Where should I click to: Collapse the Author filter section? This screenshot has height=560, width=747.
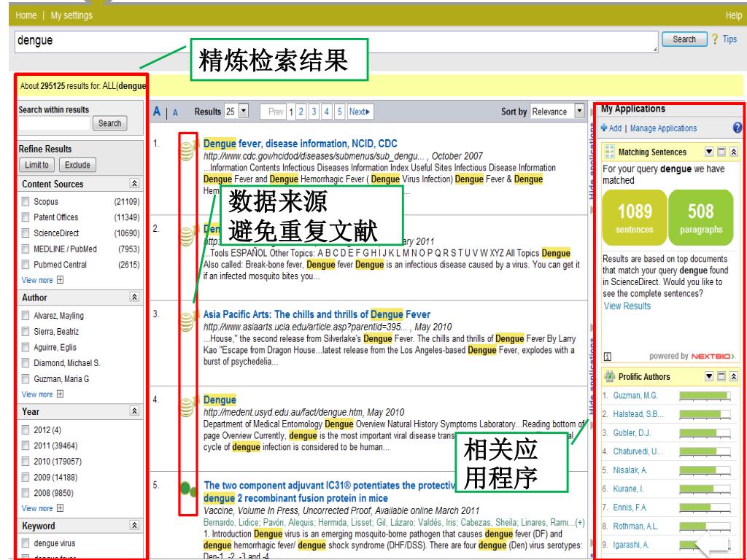click(134, 297)
